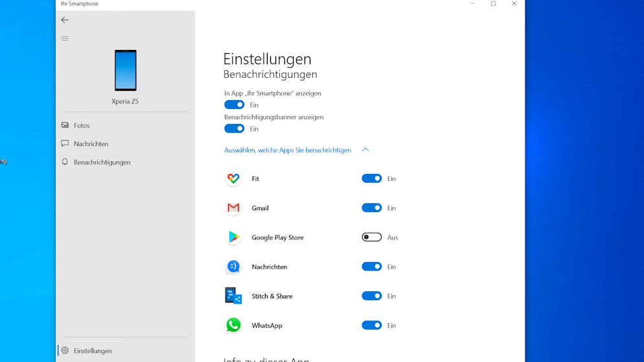Viewport: 644px width, 362px height.
Task: Click the WhatsApp icon
Action: pyautogui.click(x=233, y=325)
